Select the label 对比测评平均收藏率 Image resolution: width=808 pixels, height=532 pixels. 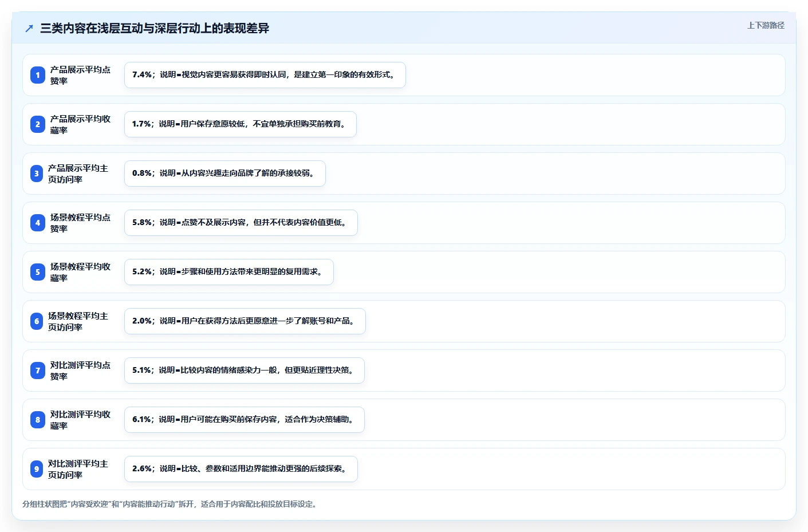80,420
